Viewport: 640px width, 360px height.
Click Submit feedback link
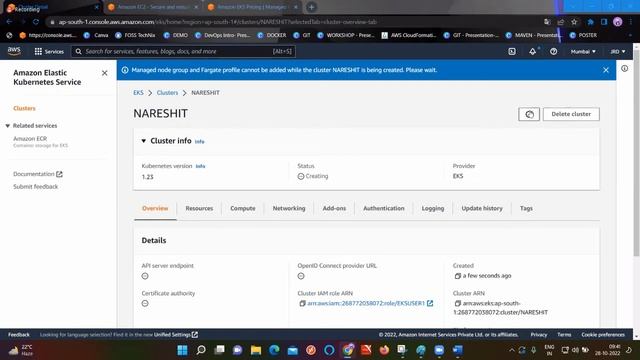36,187
